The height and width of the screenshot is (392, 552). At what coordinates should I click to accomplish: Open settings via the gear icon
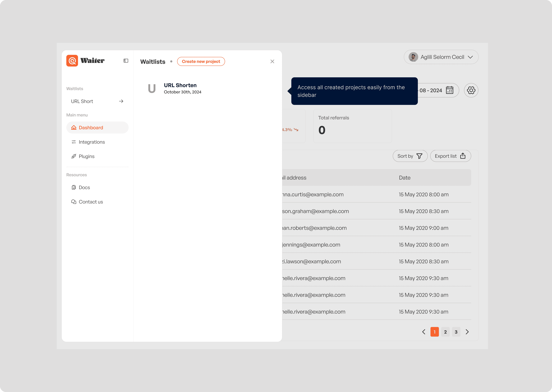coord(471,90)
